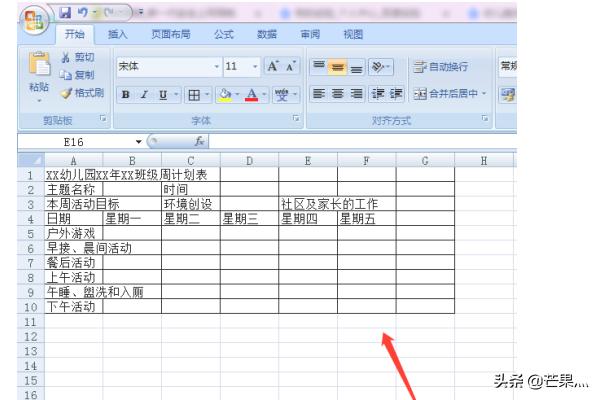Open paste options dropdown arrow
The image size is (600, 400).
click(39, 101)
